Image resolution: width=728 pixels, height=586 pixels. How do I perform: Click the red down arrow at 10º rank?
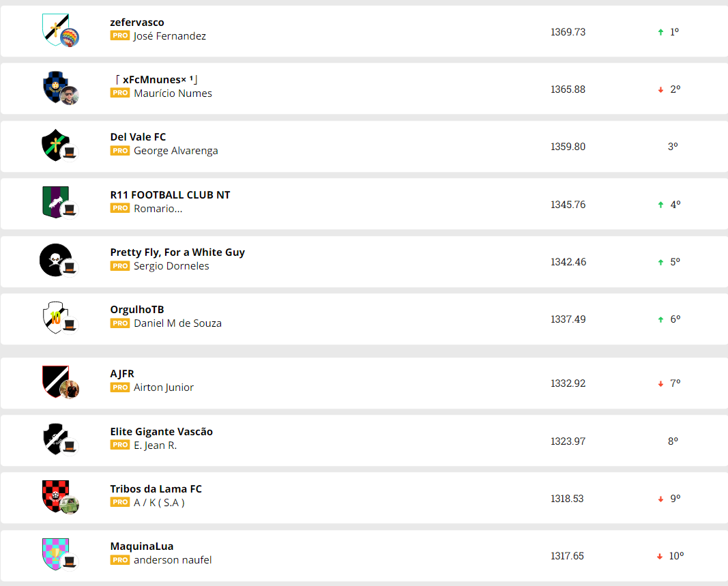pos(660,557)
